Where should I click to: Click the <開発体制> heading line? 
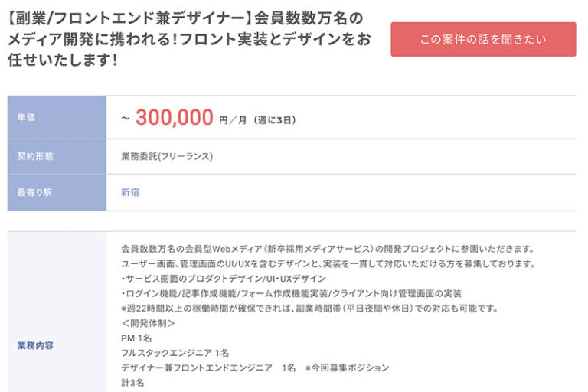point(148,323)
